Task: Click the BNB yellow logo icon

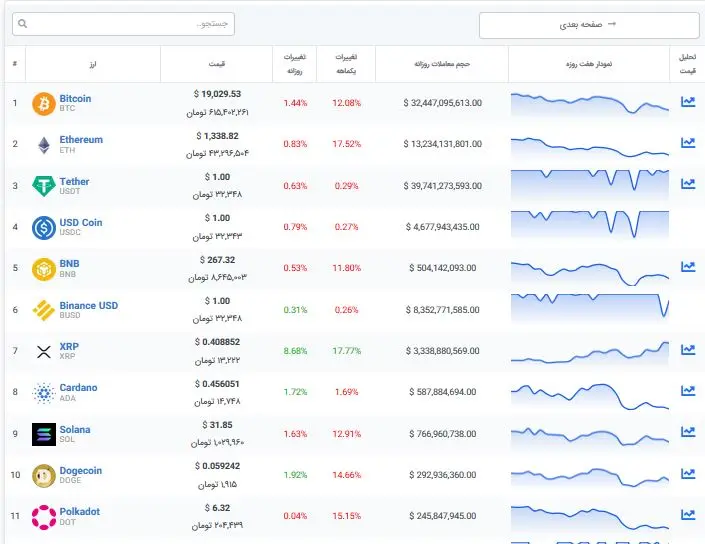Action: [x=44, y=269]
